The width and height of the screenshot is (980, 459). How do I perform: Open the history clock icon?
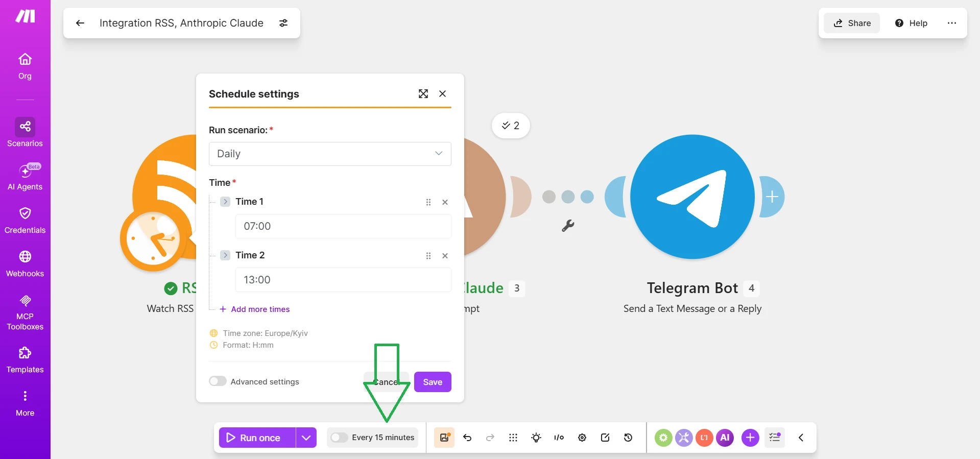click(x=628, y=438)
